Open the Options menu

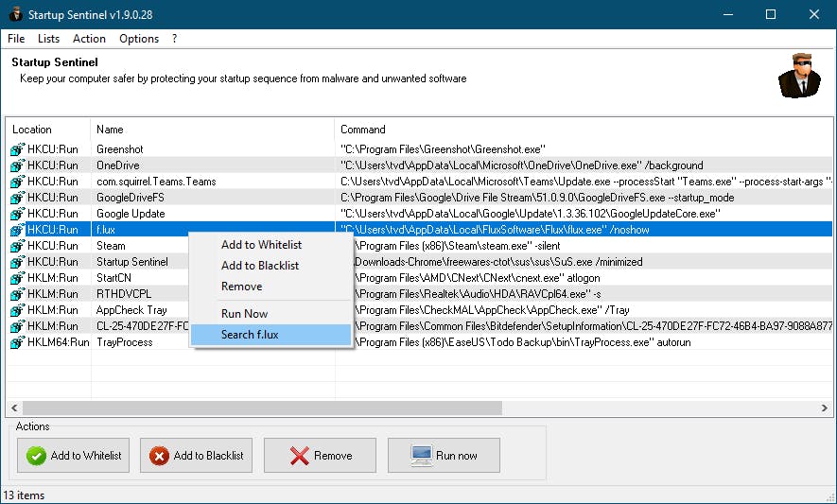coord(139,39)
